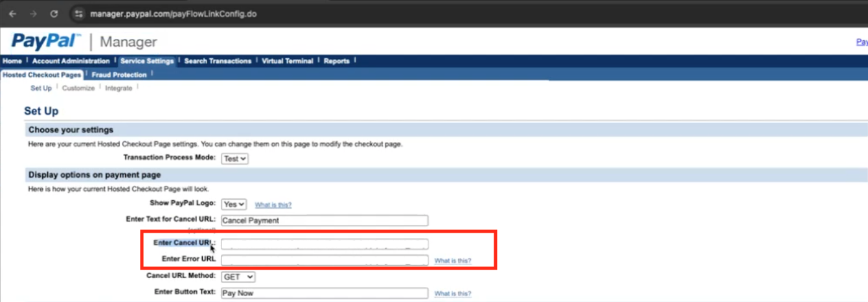The image size is (868, 302).
Task: Click 'What is this?' next to PayPal Logo
Action: pos(273,205)
